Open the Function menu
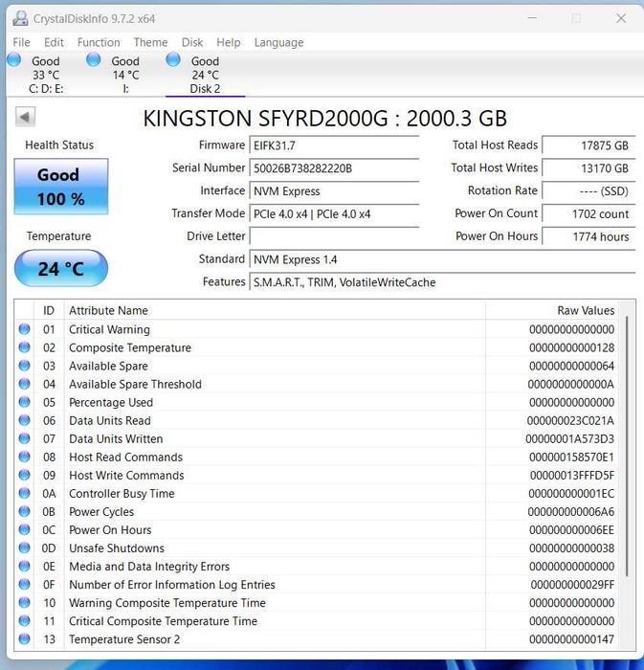The height and width of the screenshot is (670, 644). [x=99, y=42]
